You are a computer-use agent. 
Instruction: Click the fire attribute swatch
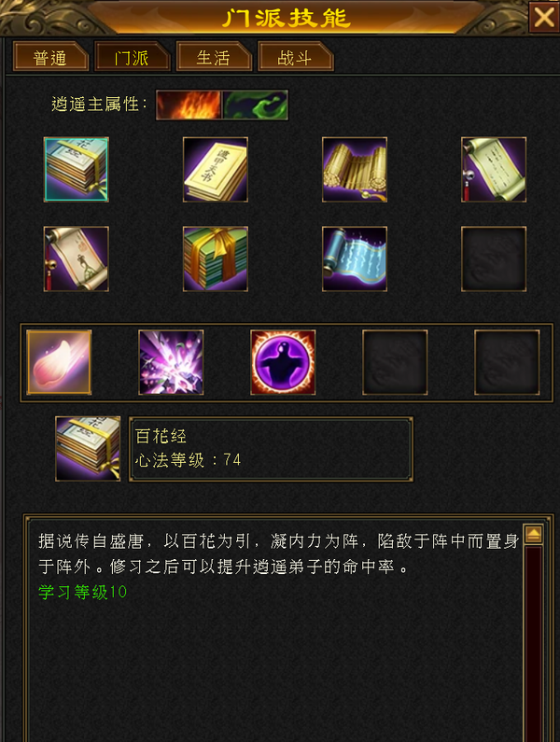click(189, 105)
